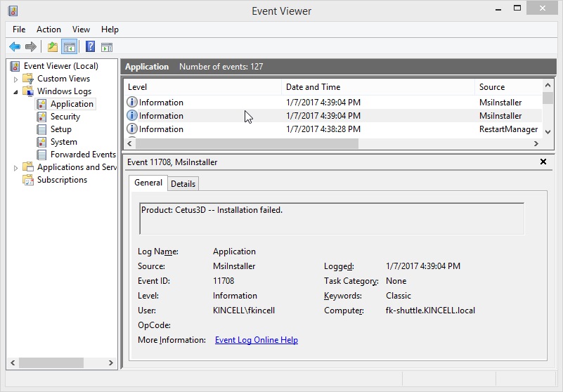The image size is (563, 392).
Task: Click the Application log icon in the tree
Action: [41, 104]
